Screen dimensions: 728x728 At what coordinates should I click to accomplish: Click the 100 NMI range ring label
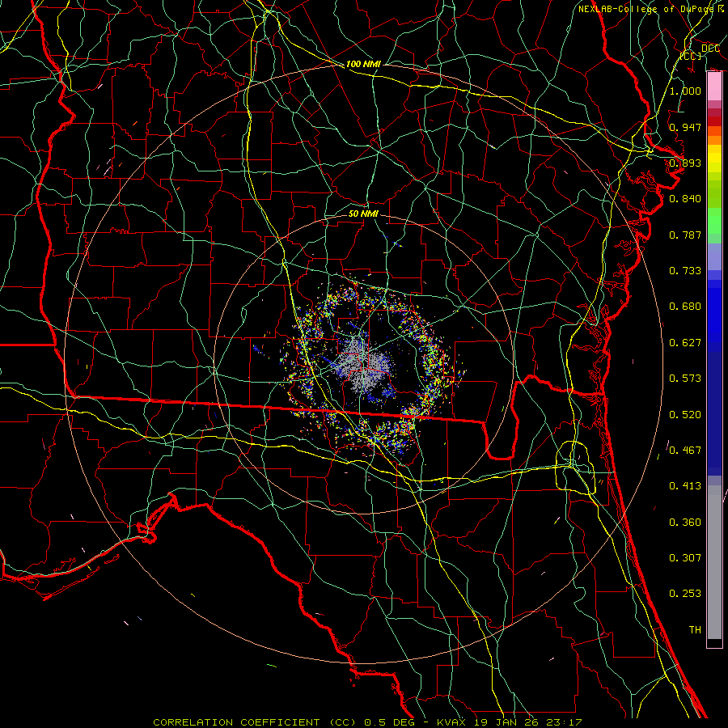coord(363,64)
